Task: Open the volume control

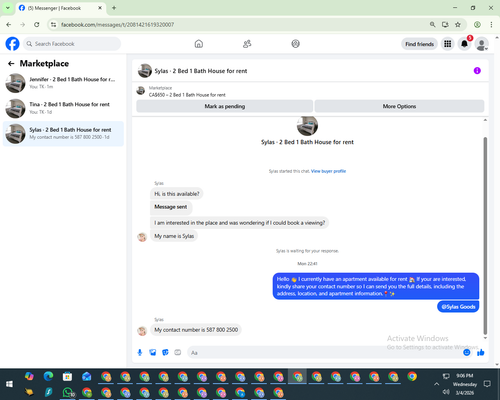Action: pos(446,392)
